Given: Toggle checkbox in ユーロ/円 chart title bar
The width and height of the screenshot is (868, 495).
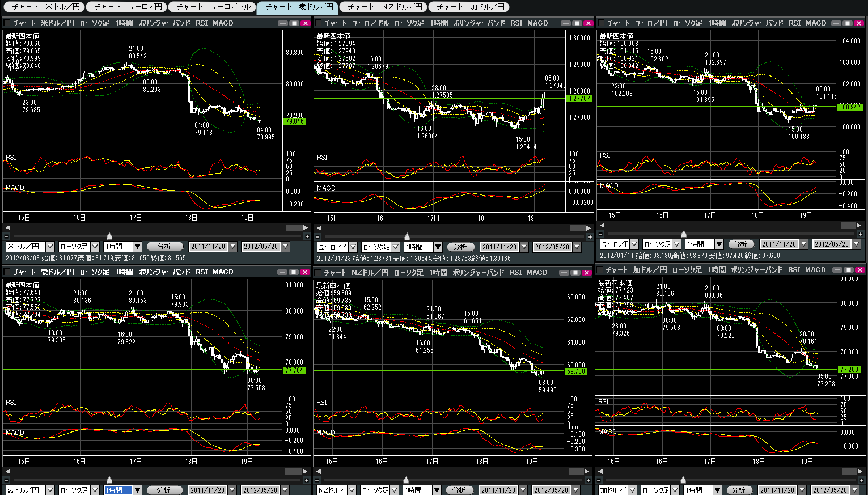Looking at the screenshot, I should pos(601,23).
